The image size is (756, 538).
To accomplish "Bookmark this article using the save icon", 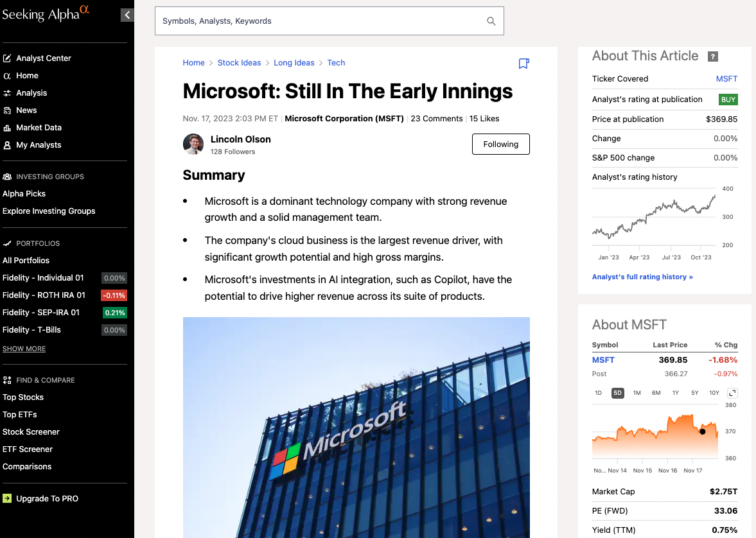I will tap(523, 64).
